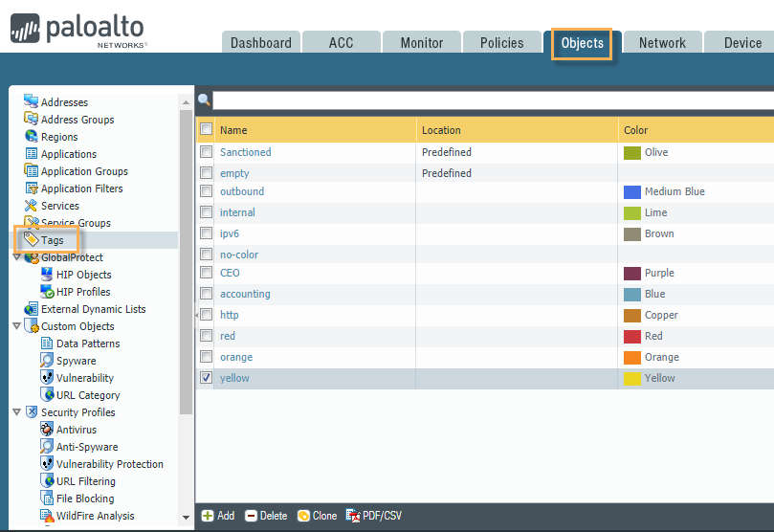The height and width of the screenshot is (532, 774).
Task: Toggle the select-all header checkbox
Action: click(x=206, y=129)
